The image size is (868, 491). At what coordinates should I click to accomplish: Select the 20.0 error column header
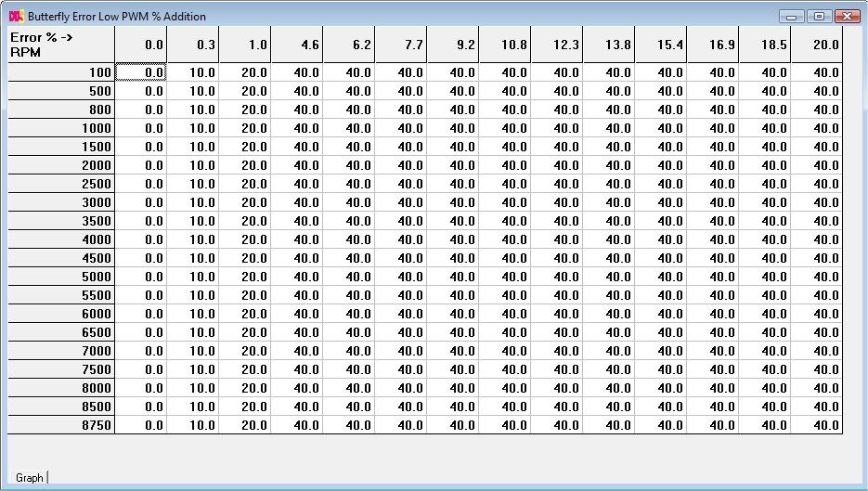click(817, 44)
